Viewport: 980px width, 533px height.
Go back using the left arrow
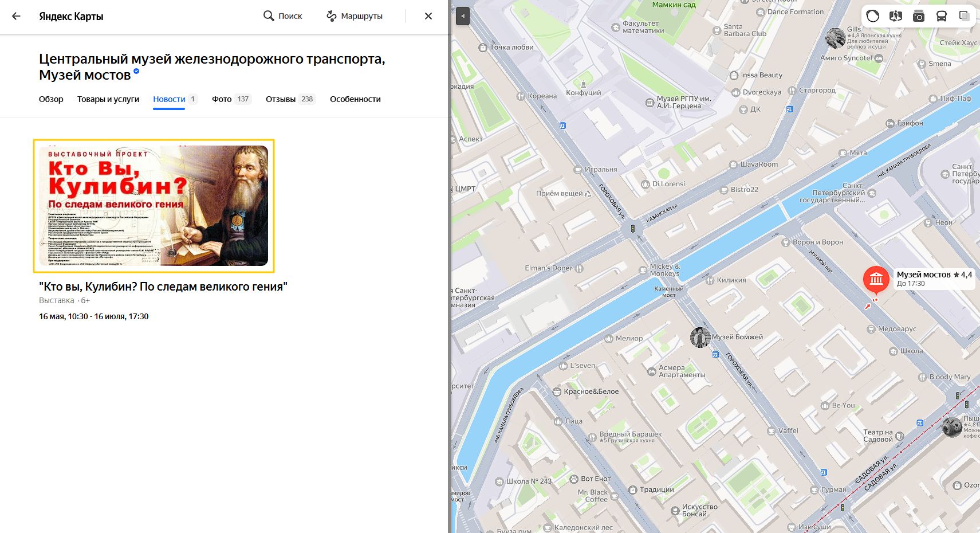[16, 16]
